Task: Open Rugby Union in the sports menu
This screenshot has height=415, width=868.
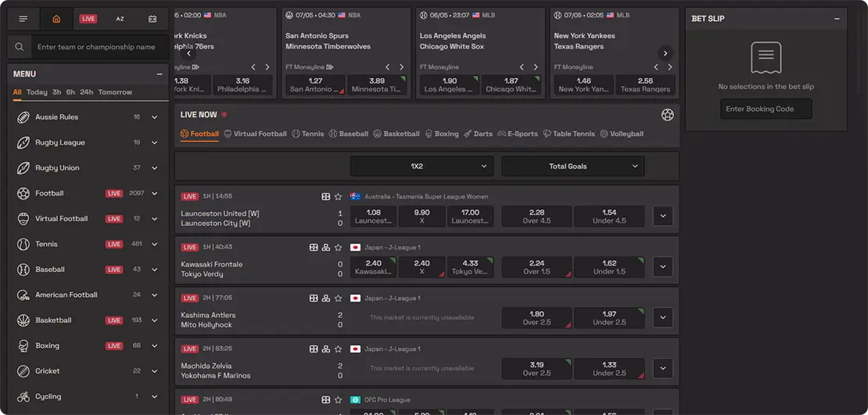Action: point(57,168)
